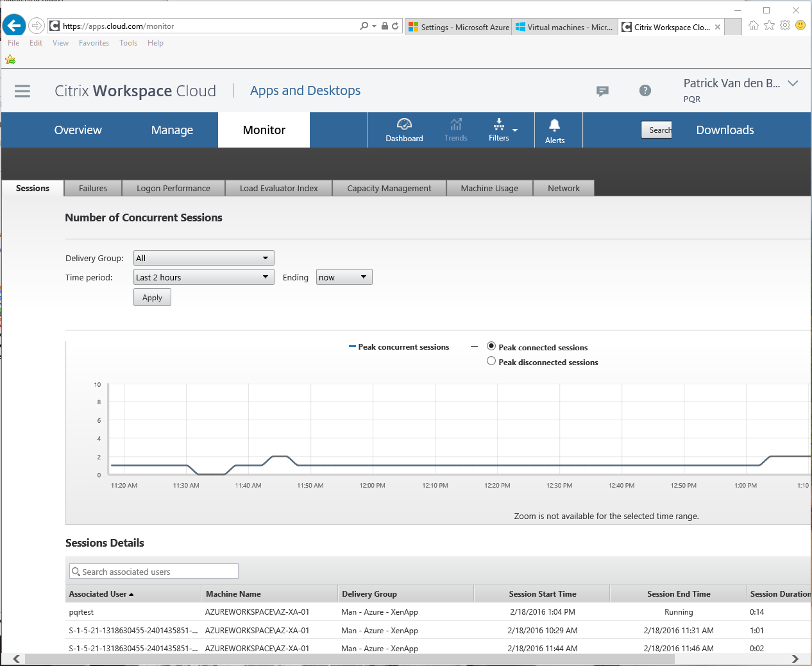Click the 2/18/2016 11:31 AM end time cell
812x666 pixels.
[679, 631]
